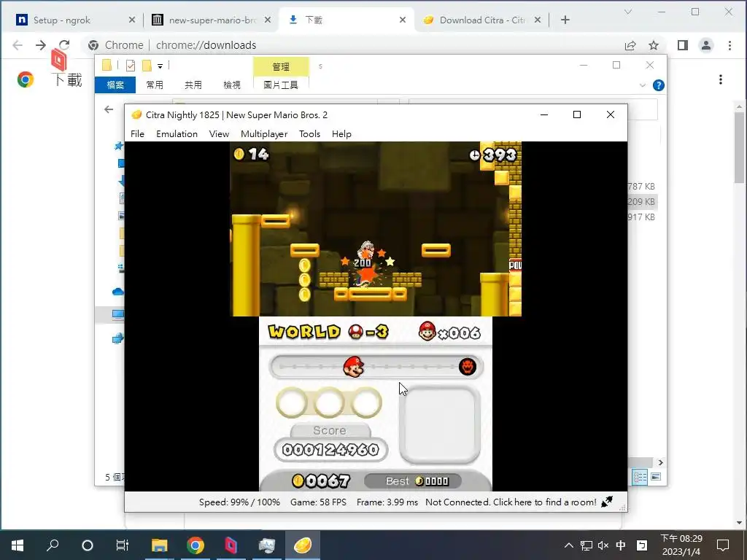
Task: Switch to the 'new-super-mario-bro' Chrome tab
Action: (212, 20)
